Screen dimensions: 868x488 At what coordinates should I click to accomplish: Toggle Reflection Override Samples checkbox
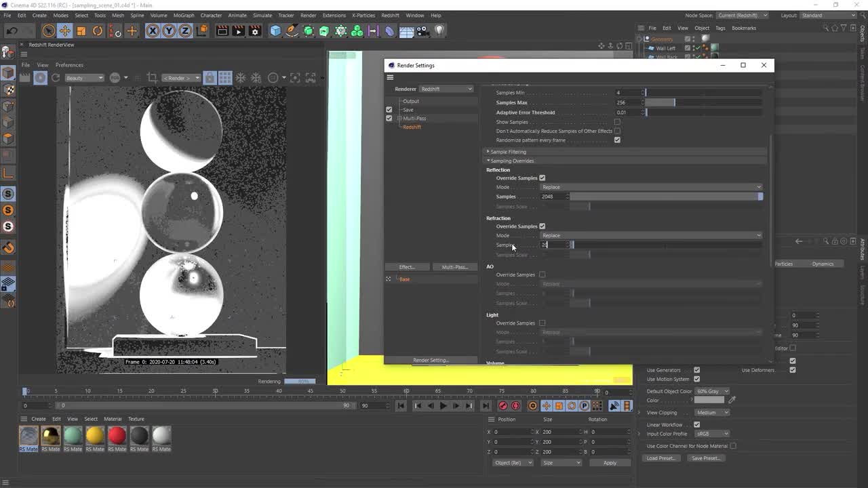coord(542,178)
